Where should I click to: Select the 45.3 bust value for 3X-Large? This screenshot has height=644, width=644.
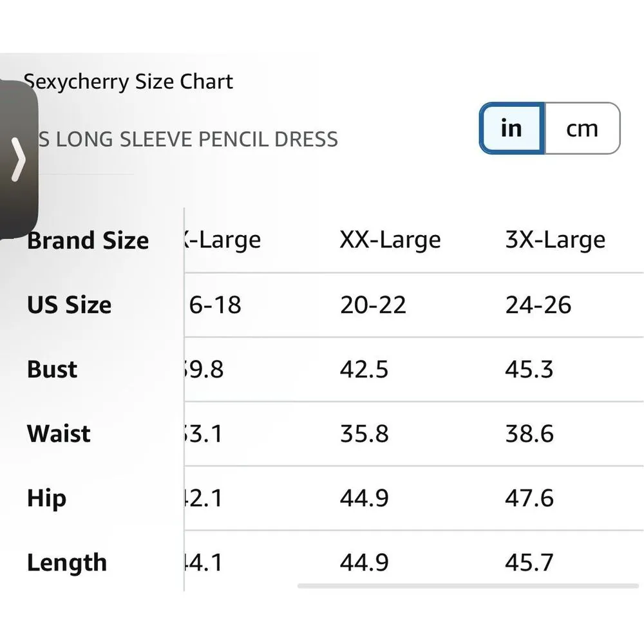coord(530,369)
